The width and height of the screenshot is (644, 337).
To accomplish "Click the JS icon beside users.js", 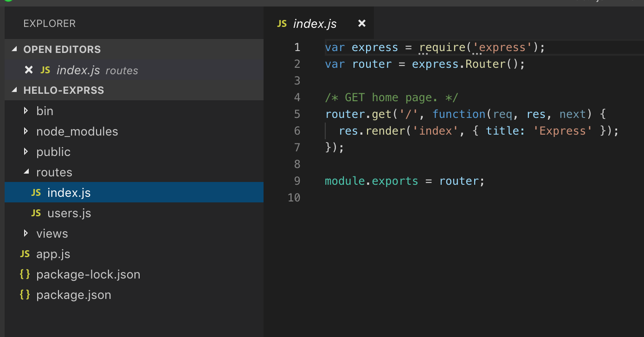I will point(36,213).
